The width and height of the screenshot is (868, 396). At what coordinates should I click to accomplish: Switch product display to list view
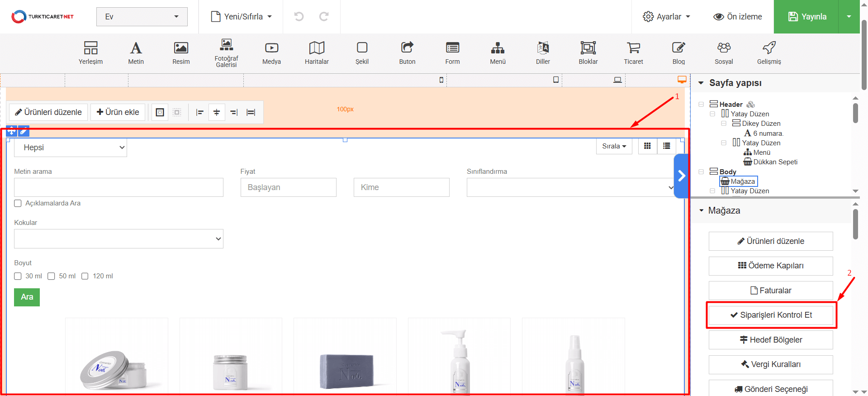[666, 146]
